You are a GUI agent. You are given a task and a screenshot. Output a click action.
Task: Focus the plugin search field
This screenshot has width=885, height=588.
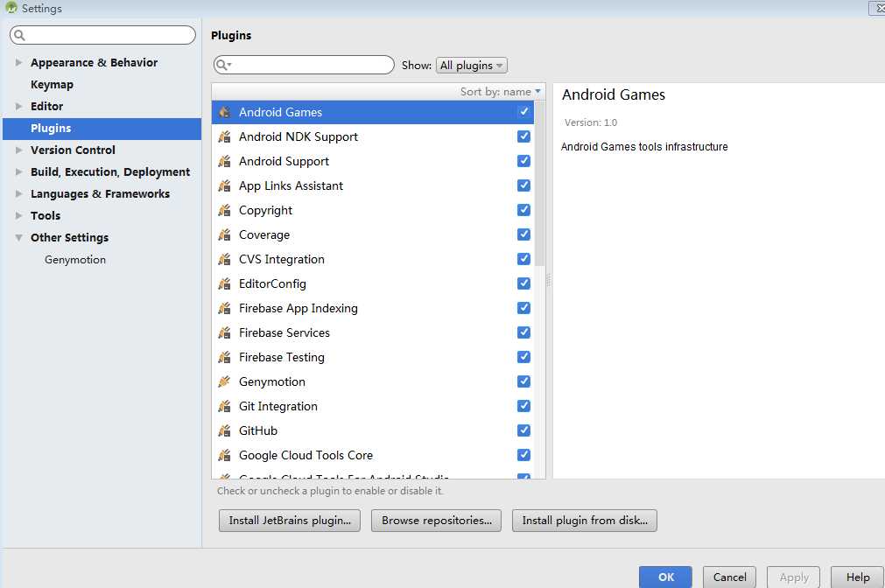304,65
